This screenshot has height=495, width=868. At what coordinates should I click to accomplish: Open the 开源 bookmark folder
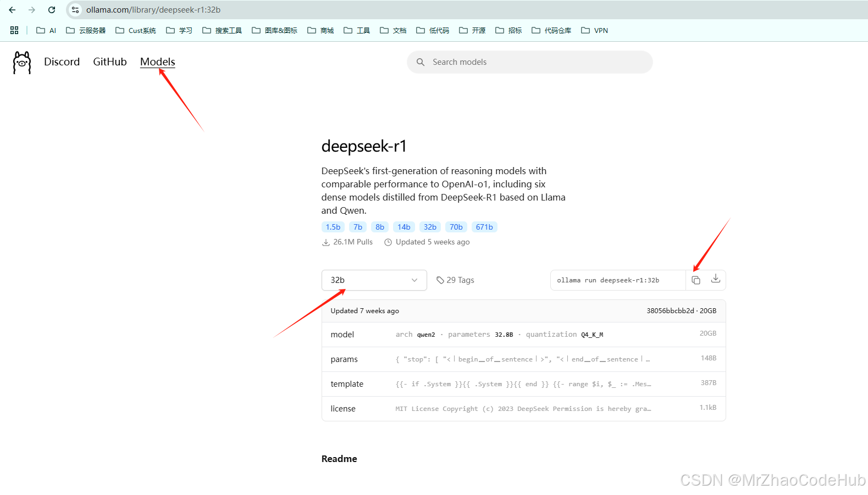point(472,30)
